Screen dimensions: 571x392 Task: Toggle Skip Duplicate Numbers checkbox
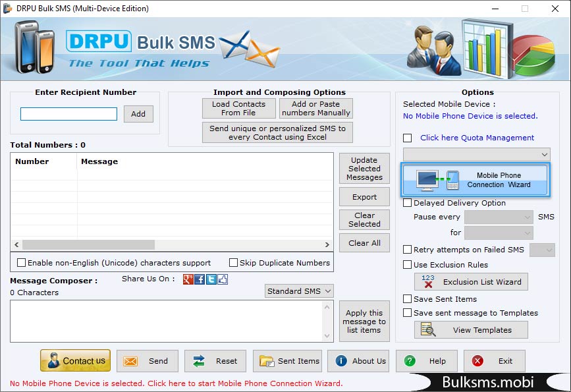point(233,263)
